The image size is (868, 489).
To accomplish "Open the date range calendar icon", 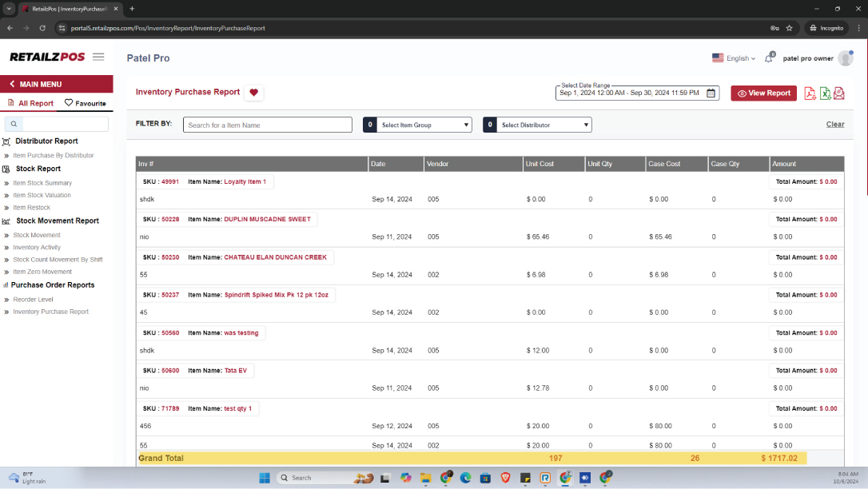I will [711, 93].
